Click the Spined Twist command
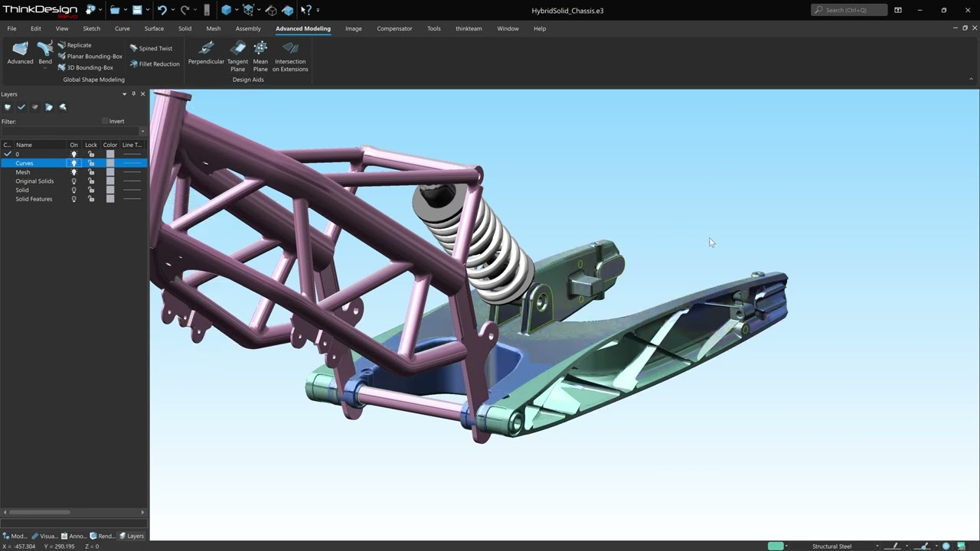Viewport: 980px width, 551px height. coord(151,48)
